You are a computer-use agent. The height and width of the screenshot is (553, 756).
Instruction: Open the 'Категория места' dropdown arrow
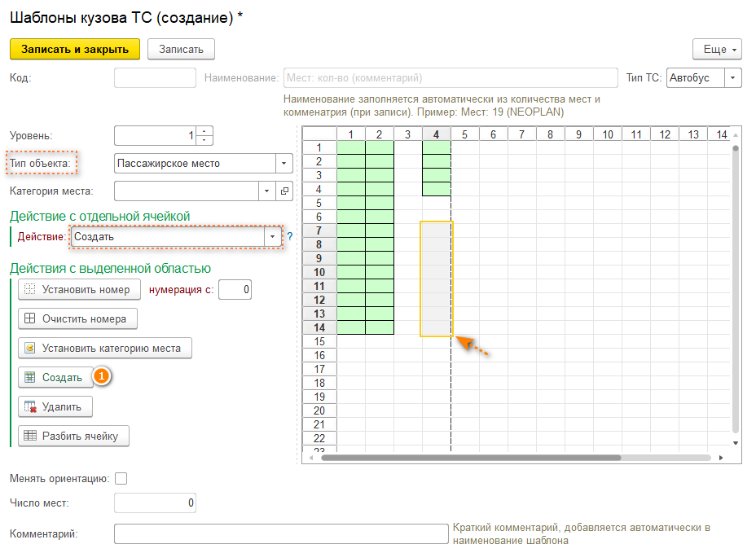[267, 191]
